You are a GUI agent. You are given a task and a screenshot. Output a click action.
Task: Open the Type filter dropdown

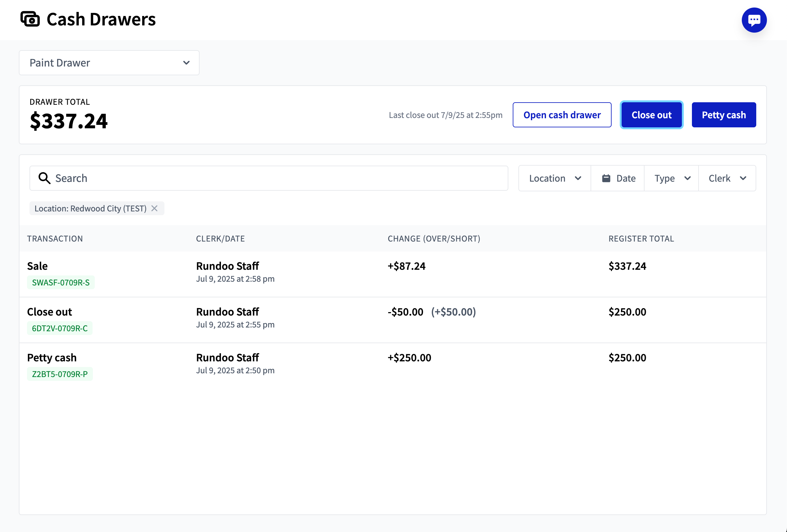click(x=672, y=178)
